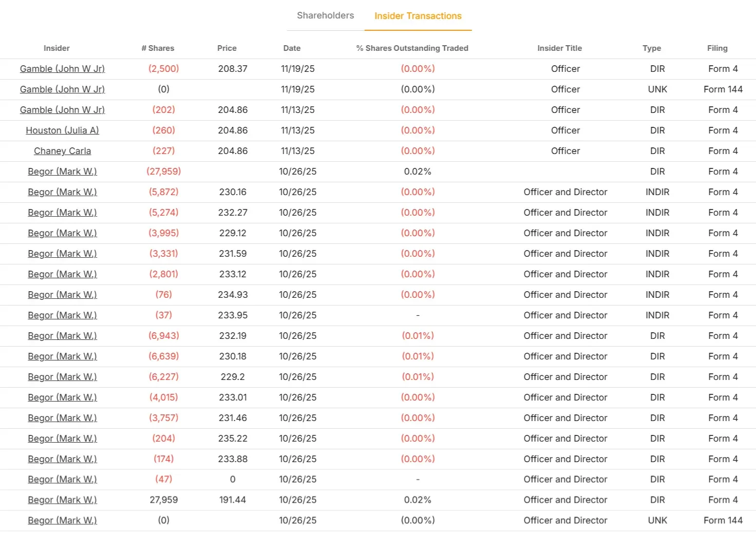Open the Chaney Carla insider link

point(62,151)
